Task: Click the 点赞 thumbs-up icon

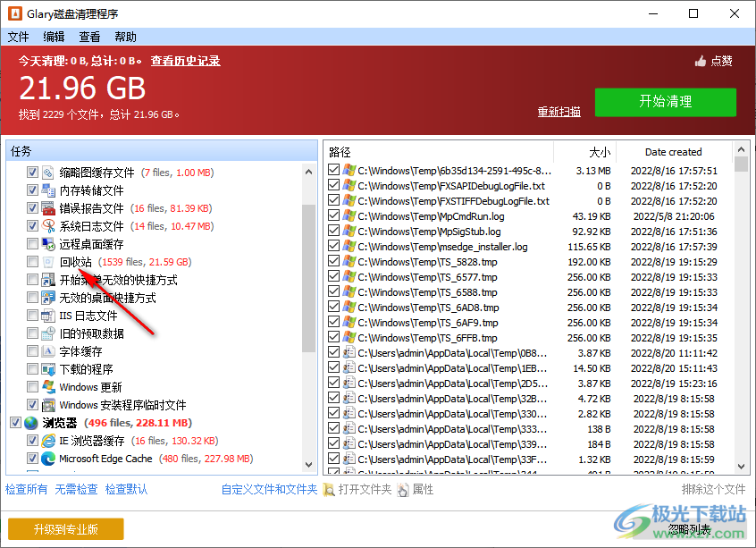Action: pyautogui.click(x=709, y=61)
